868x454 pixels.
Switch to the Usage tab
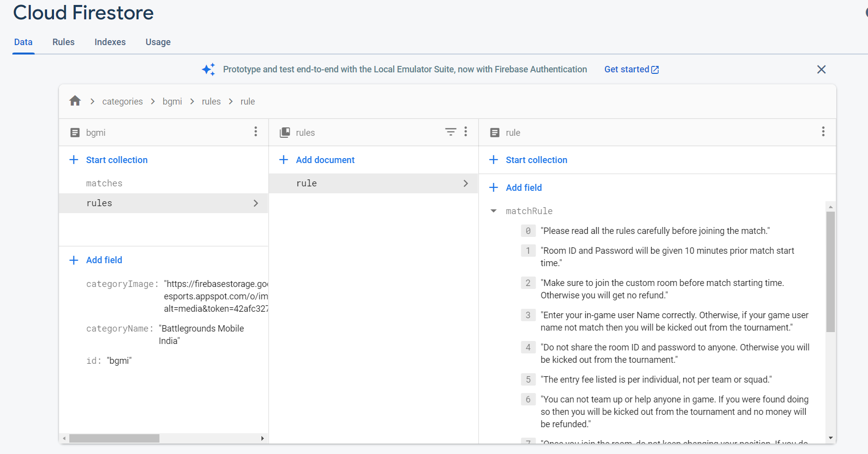pyautogui.click(x=158, y=42)
